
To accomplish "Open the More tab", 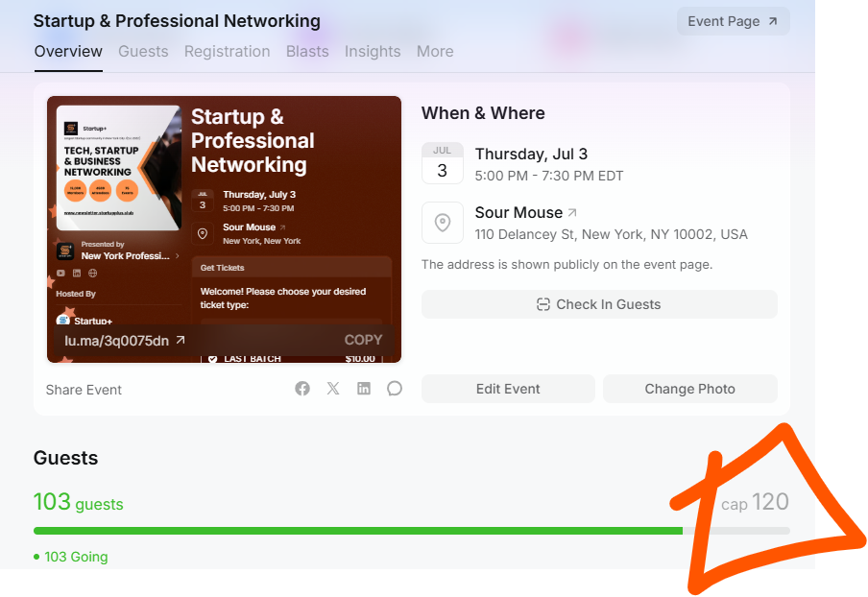I will point(435,52).
